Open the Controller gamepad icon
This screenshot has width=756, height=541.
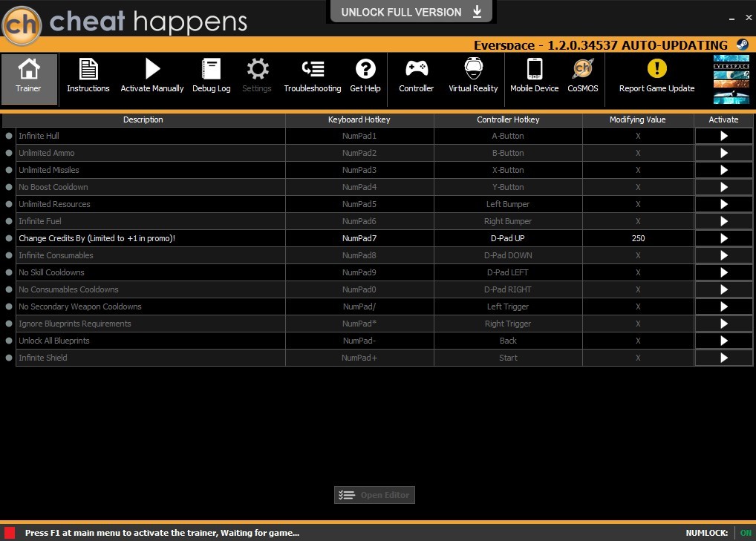(416, 71)
